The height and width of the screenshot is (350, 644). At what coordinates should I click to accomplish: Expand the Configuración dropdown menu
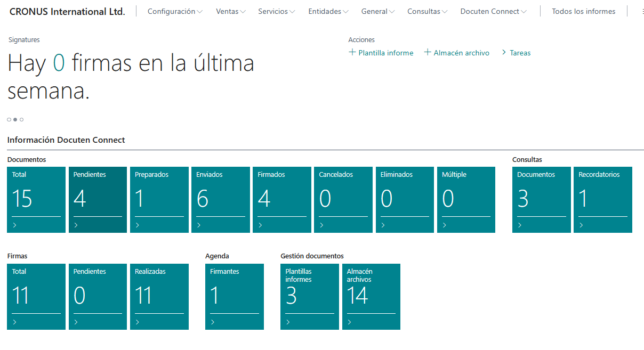click(175, 11)
